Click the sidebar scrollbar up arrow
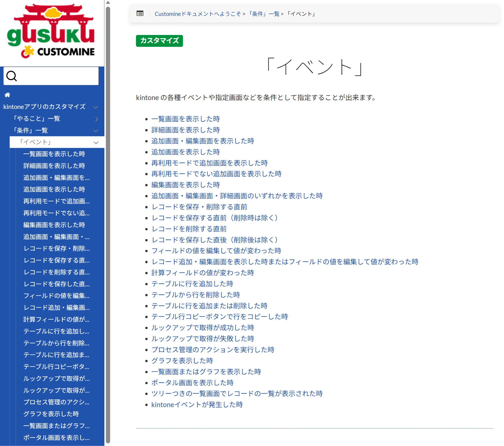Viewport: 504px width, 446px height. coord(108,2)
